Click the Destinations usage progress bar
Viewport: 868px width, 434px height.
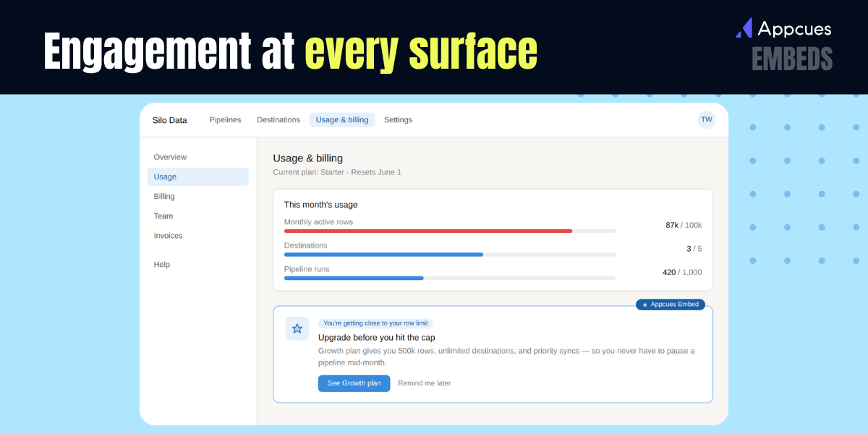(x=449, y=255)
